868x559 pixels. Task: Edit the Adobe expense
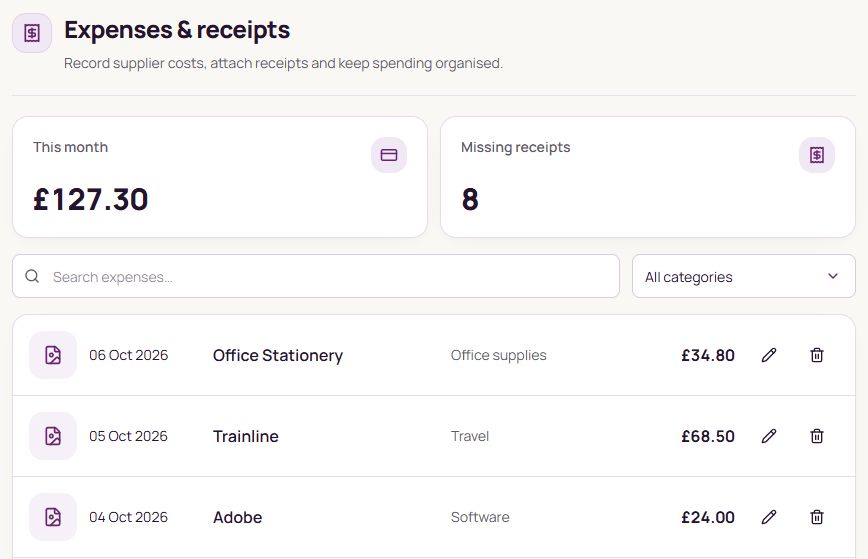pyautogui.click(x=769, y=517)
